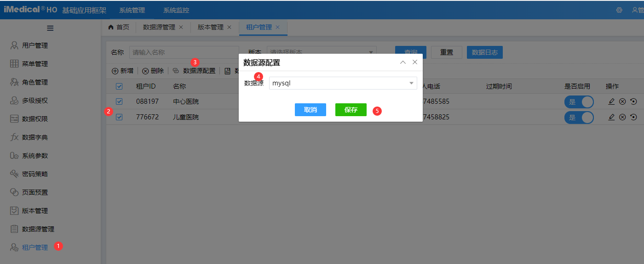Click the 过期时间 column header
Viewport: 644px width, 264px height.
coord(499,86)
